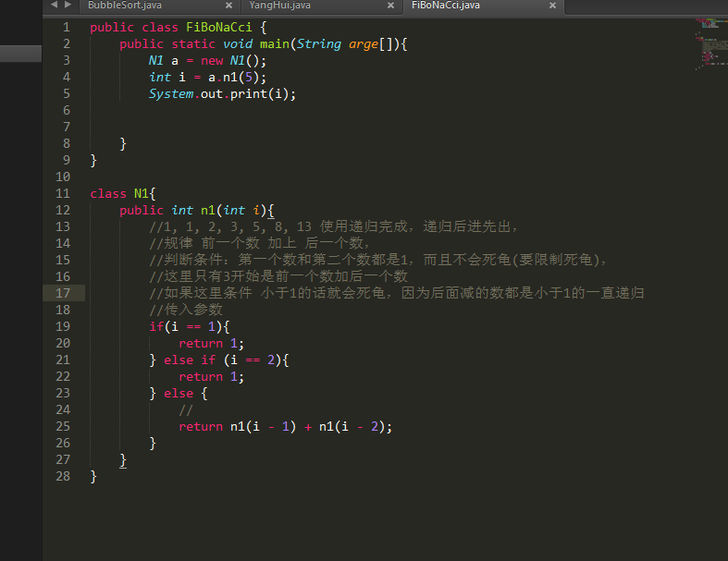Click the underlined closing brace on line 27
The image size is (728, 561).
pyautogui.click(x=123, y=460)
